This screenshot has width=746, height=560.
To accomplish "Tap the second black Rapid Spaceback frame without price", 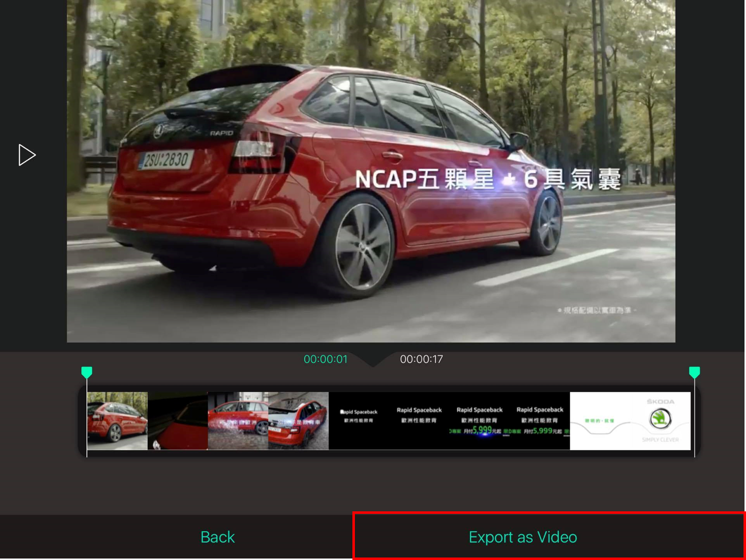I will [419, 421].
